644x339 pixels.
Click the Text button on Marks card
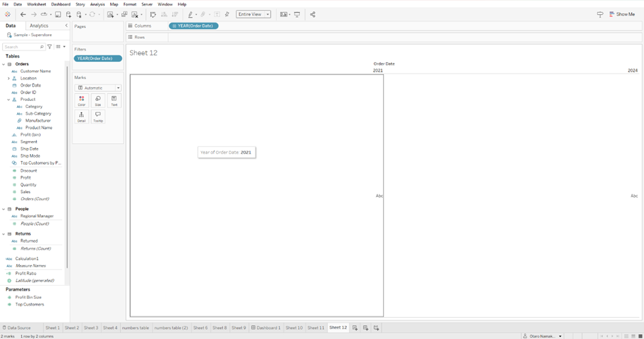114,101
